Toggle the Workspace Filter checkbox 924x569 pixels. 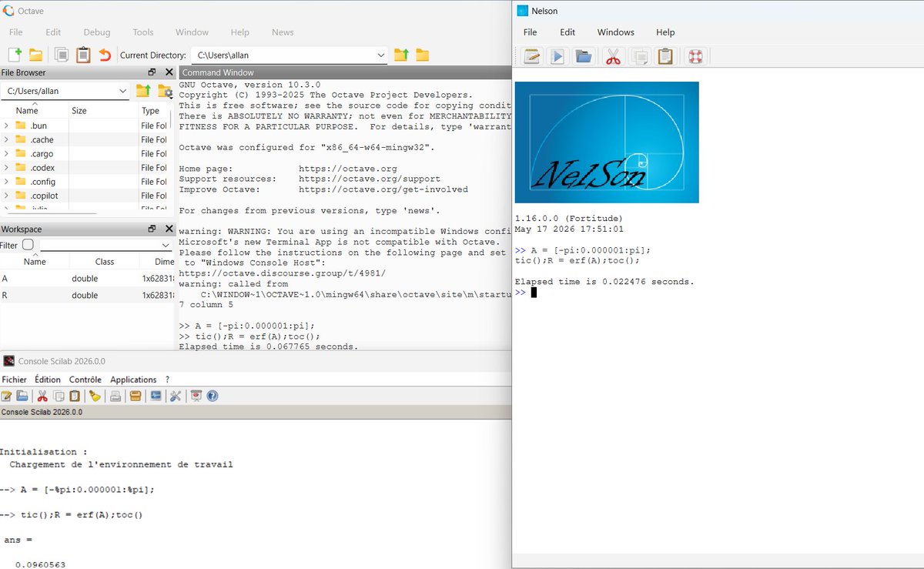28,245
